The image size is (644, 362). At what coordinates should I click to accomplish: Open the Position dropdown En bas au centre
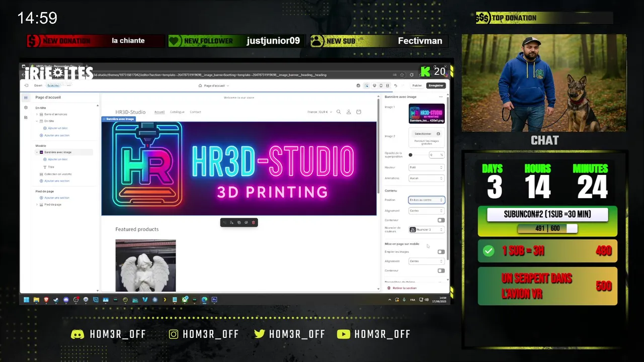coord(427,200)
